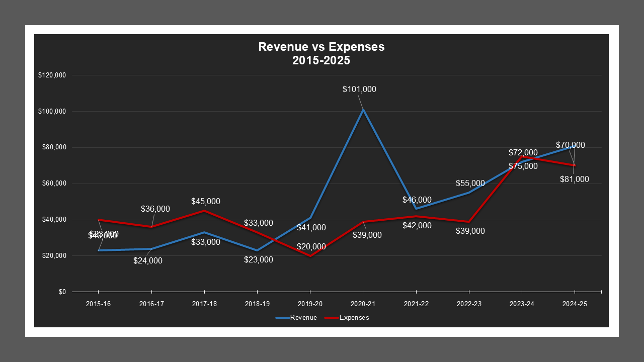Select the $46,000 data label

click(x=417, y=200)
